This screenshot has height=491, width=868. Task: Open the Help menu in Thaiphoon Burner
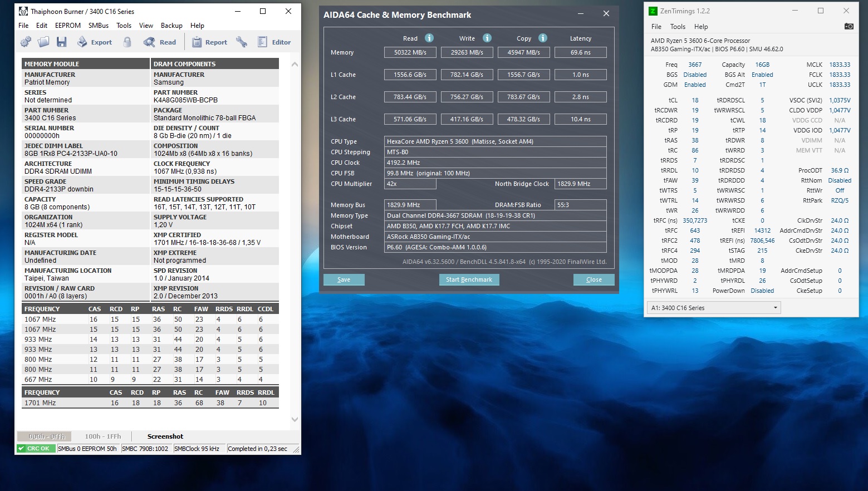tap(197, 26)
